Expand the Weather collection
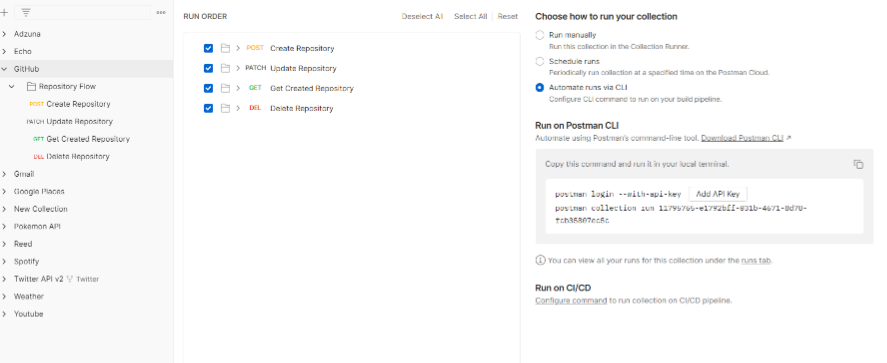The height and width of the screenshot is (363, 887). [x=5, y=296]
